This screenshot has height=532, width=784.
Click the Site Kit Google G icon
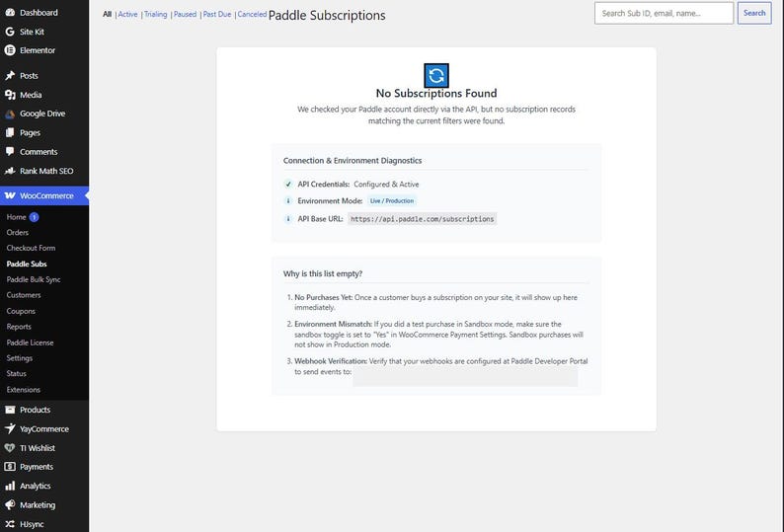(x=10, y=32)
